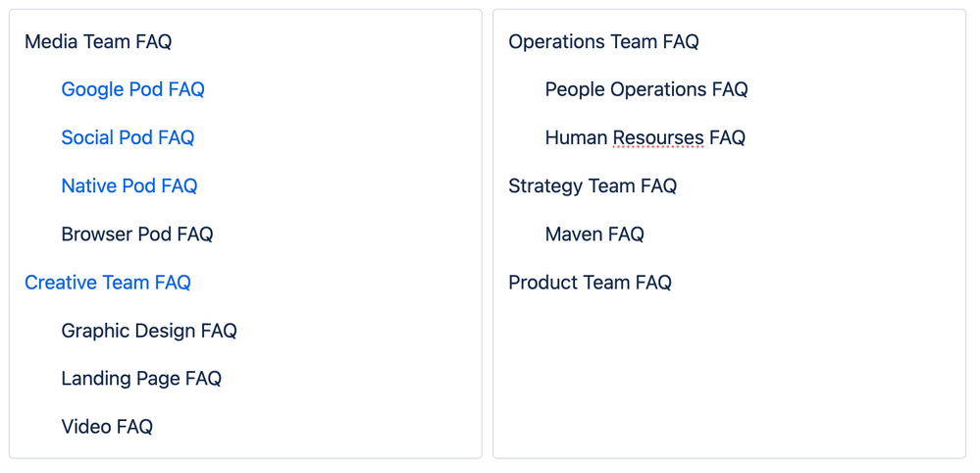Select the Media Team FAQ heading
The height and width of the screenshot is (473, 980).
(98, 42)
